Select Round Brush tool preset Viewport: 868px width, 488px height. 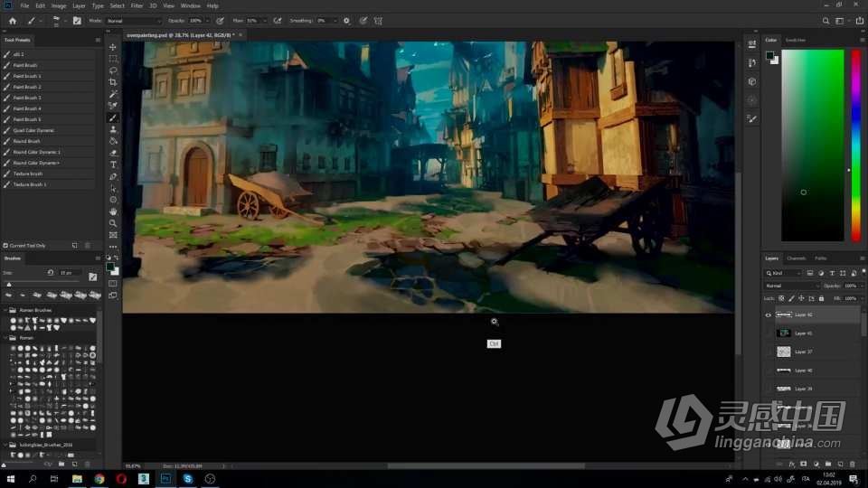(48, 141)
